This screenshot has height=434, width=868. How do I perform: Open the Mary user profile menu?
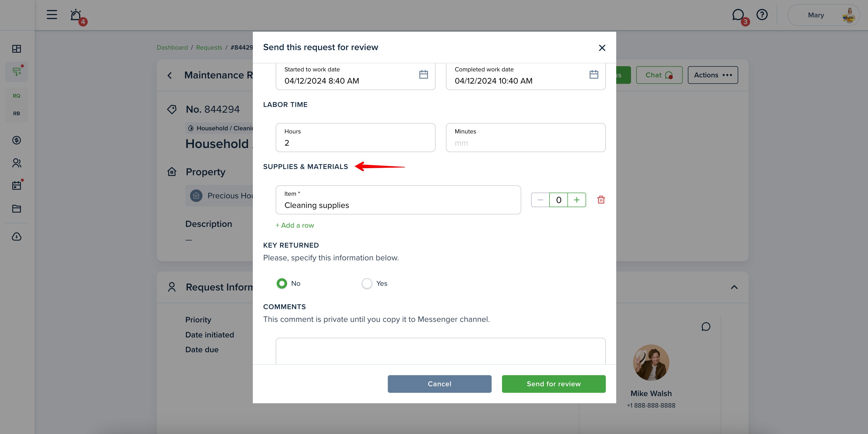tap(824, 15)
